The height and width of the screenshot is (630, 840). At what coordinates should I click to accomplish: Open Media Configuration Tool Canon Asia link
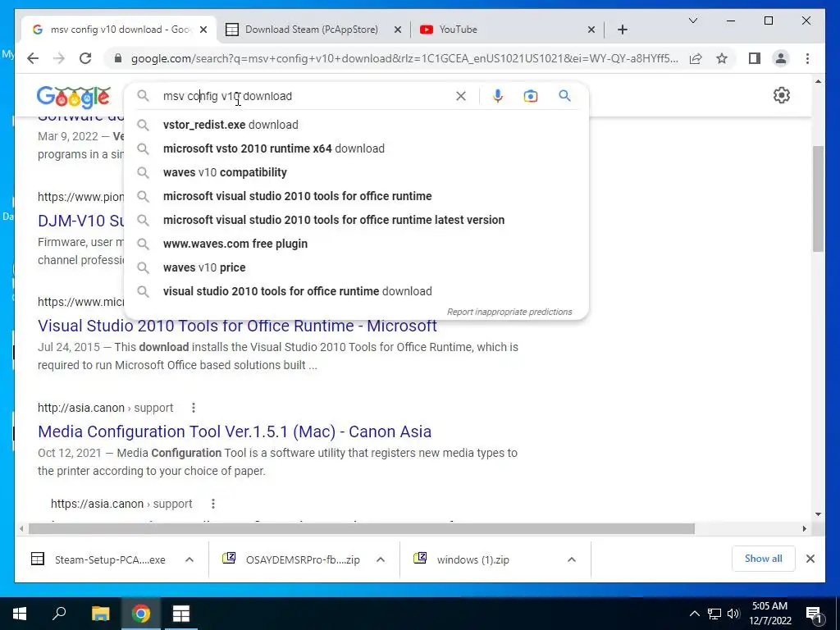click(x=235, y=431)
